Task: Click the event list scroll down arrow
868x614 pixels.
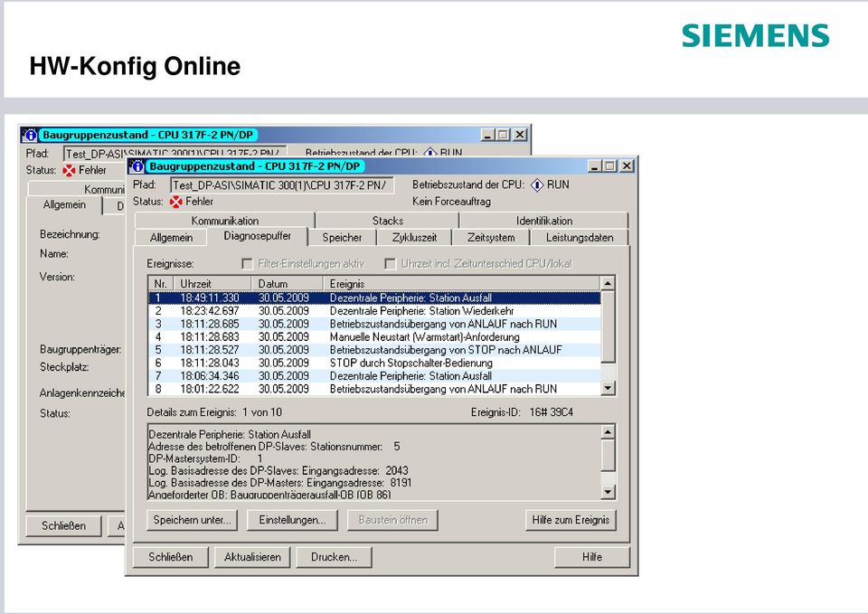Action: tap(608, 388)
